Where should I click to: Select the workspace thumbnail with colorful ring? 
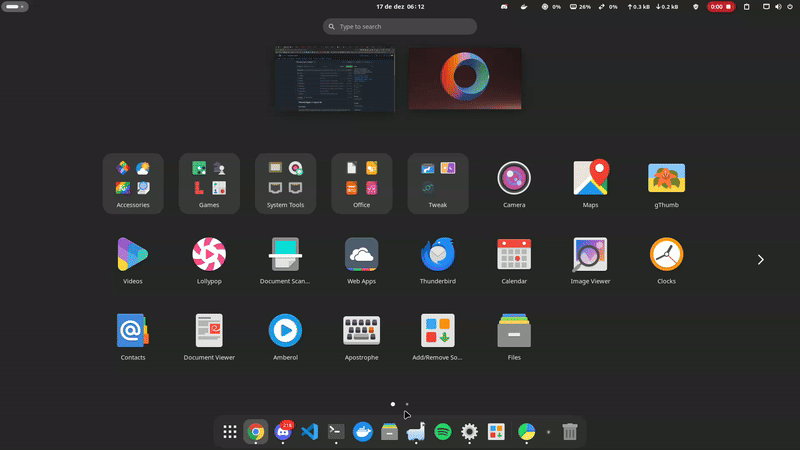(465, 79)
